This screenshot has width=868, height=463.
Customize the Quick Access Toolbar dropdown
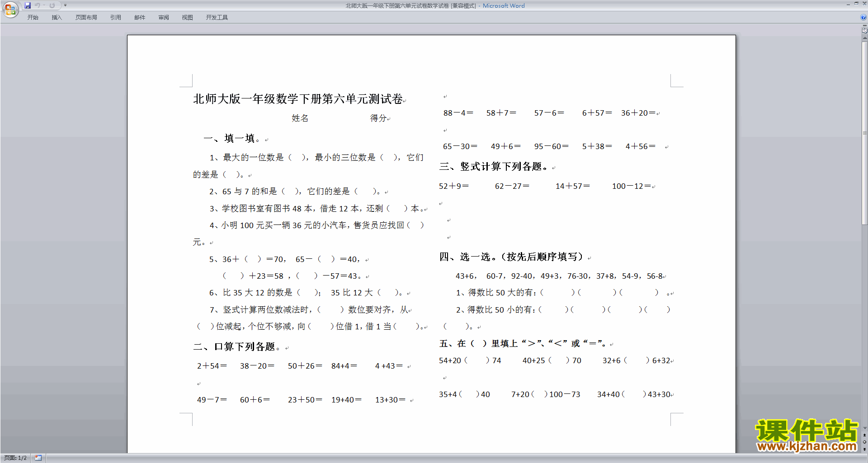65,5
